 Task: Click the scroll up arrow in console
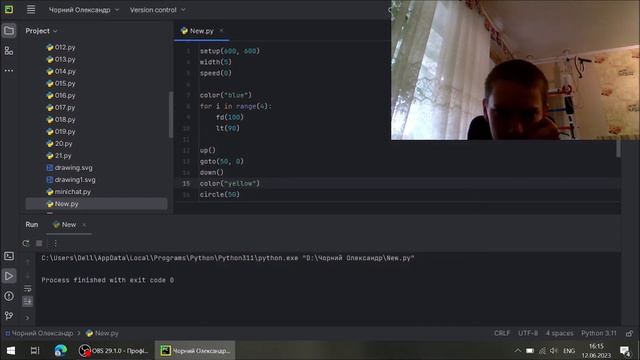28,262
